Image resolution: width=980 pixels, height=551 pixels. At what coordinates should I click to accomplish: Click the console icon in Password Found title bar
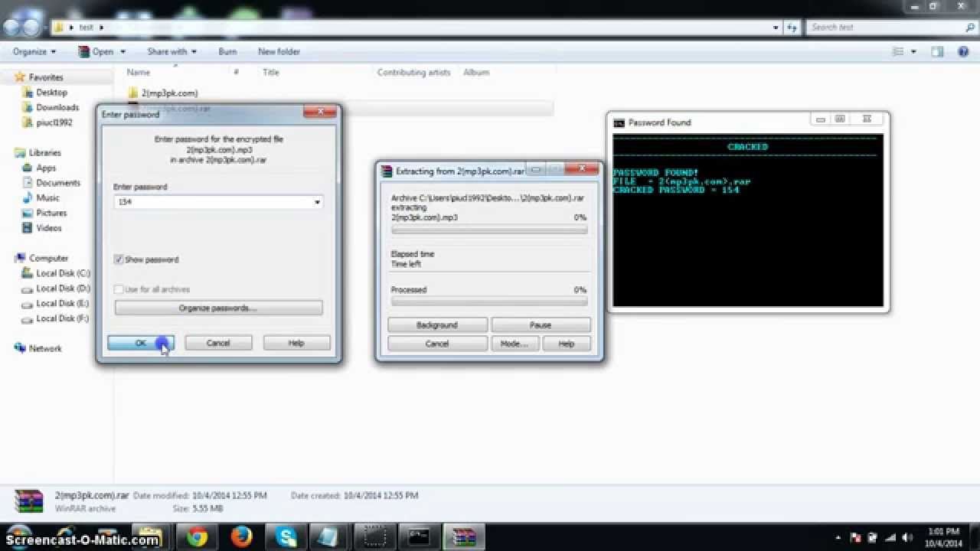pyautogui.click(x=619, y=122)
